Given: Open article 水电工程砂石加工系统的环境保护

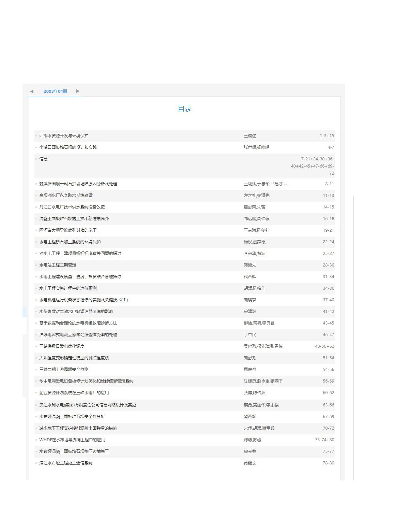Looking at the screenshot, I should 70,242.
